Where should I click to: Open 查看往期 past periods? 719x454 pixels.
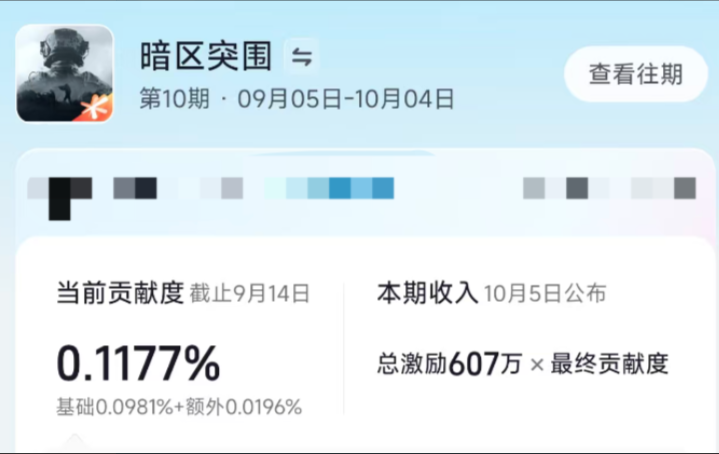(635, 74)
